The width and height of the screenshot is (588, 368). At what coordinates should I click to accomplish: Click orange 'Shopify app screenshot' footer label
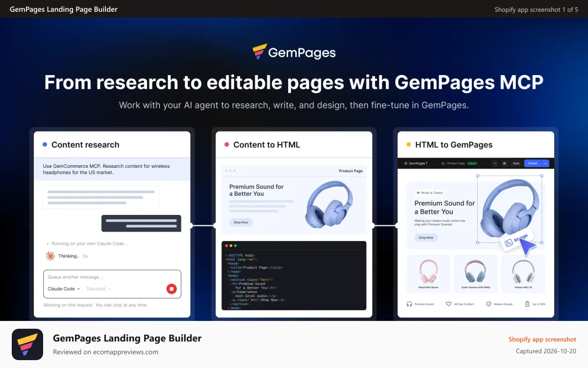pyautogui.click(x=542, y=339)
